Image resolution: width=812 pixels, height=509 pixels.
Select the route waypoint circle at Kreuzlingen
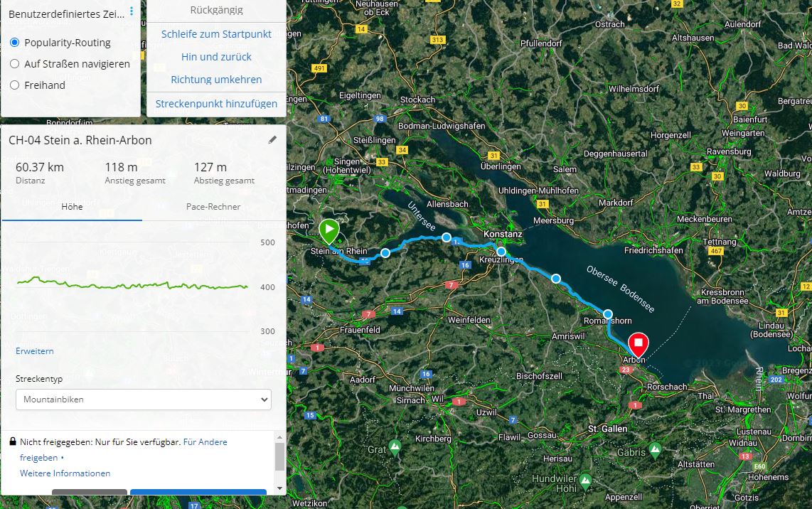tap(501, 252)
